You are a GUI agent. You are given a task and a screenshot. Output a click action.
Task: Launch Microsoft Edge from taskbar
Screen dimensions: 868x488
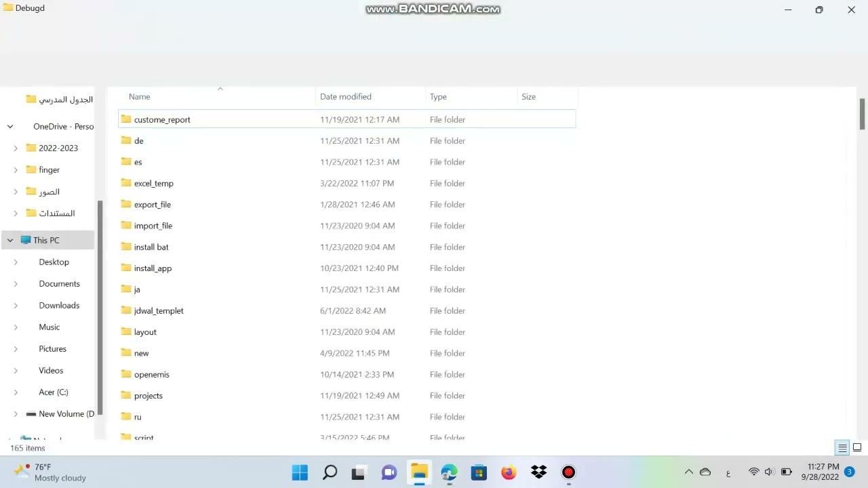point(449,472)
